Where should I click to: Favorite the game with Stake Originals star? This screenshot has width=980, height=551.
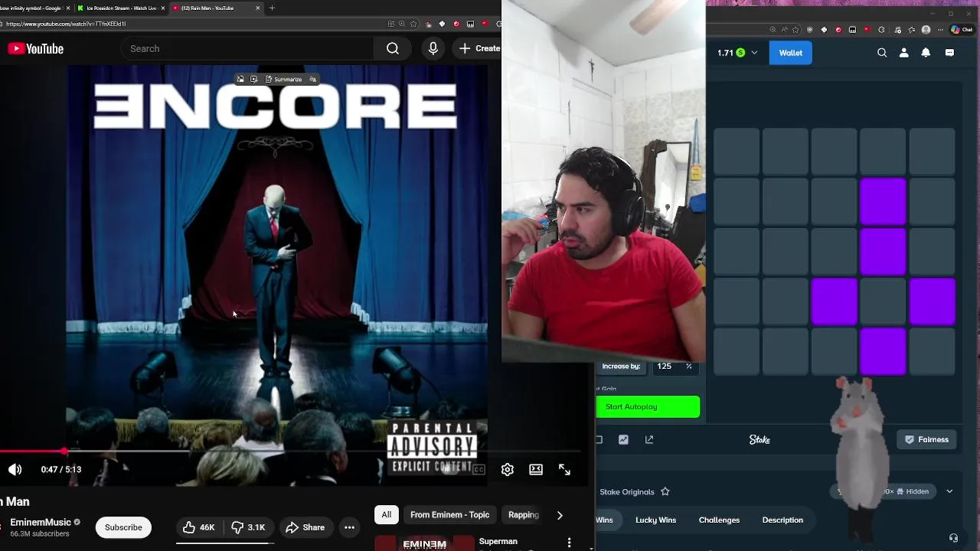665,491
